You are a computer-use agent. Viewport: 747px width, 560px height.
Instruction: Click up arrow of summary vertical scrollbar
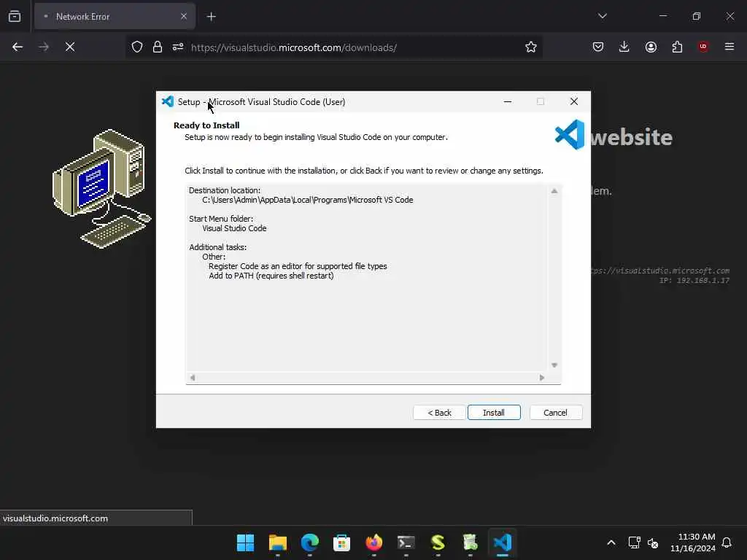(554, 191)
